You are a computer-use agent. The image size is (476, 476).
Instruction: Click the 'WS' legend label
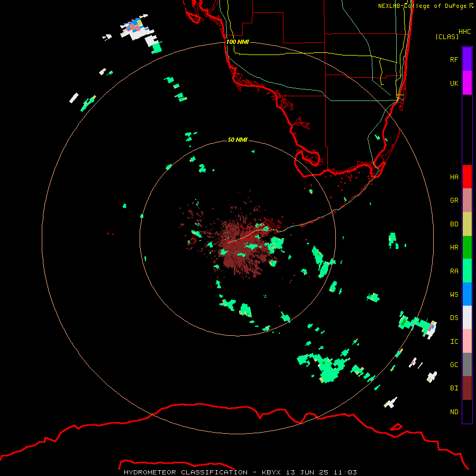coord(454,295)
